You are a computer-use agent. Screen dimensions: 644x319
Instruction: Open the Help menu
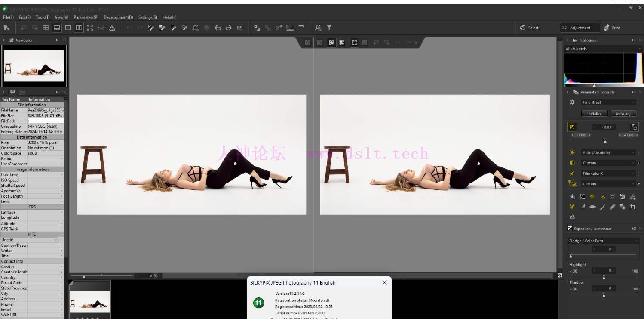pos(169,17)
